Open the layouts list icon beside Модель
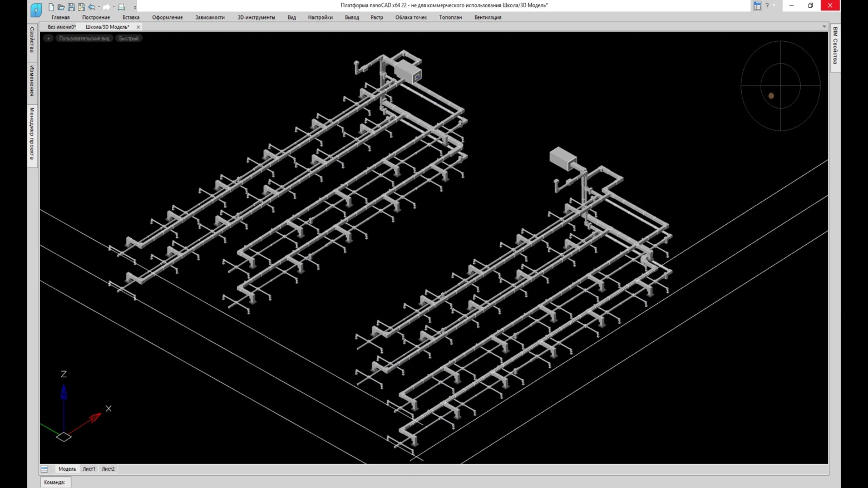868x488 pixels. point(45,469)
